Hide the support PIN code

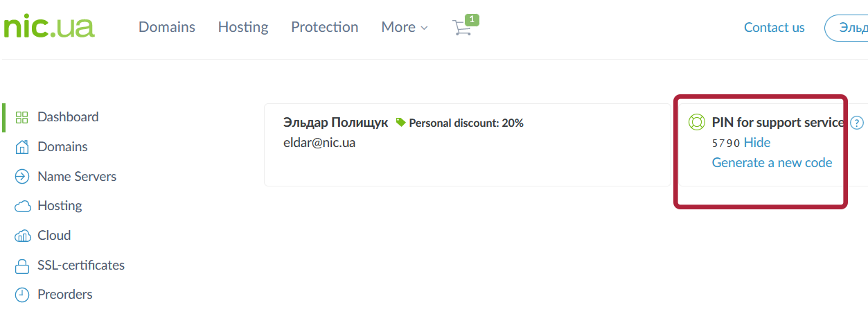757,143
